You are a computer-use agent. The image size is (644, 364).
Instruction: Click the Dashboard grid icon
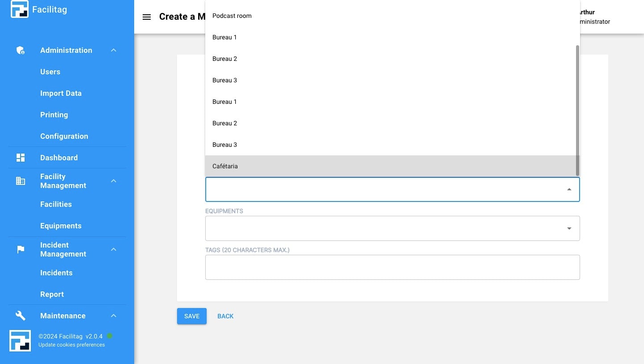pos(21,158)
